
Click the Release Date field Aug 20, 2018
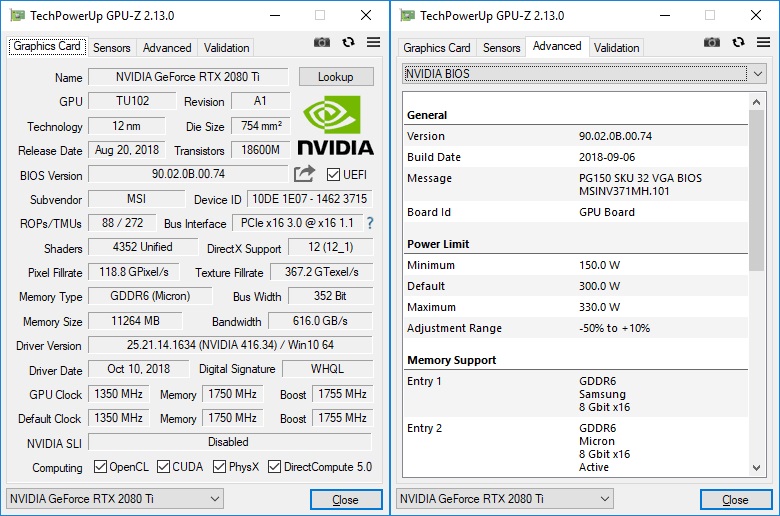(127, 150)
